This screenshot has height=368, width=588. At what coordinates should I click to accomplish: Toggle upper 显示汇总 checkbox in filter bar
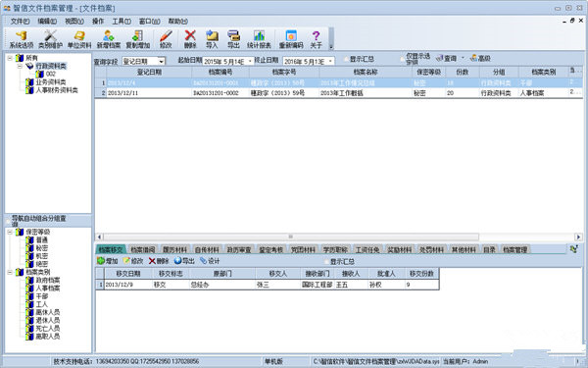(346, 59)
